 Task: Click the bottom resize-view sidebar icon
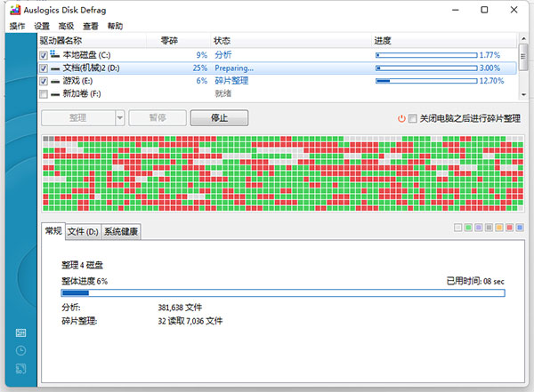pyautogui.click(x=20, y=368)
